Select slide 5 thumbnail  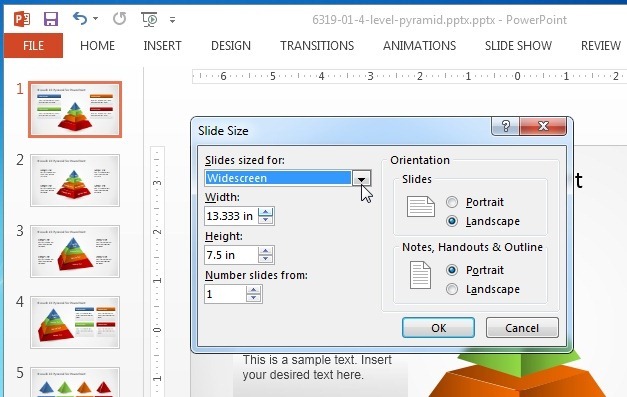(75, 382)
